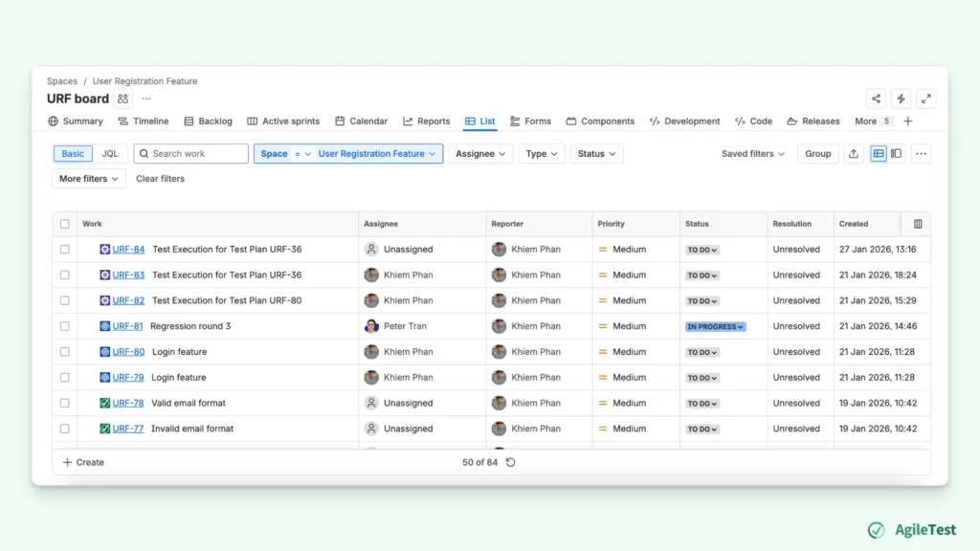The image size is (980, 551).
Task: Enter full screen with the expand icon
Action: click(925, 99)
